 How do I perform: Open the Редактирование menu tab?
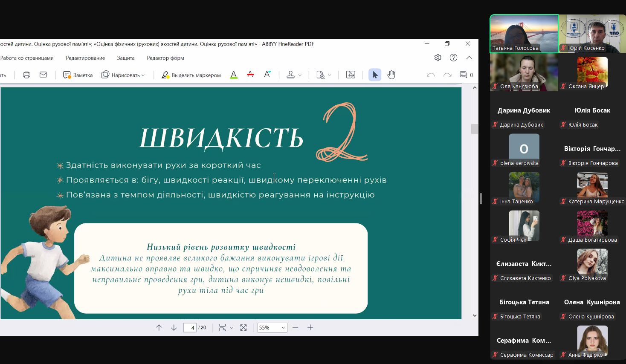(85, 58)
